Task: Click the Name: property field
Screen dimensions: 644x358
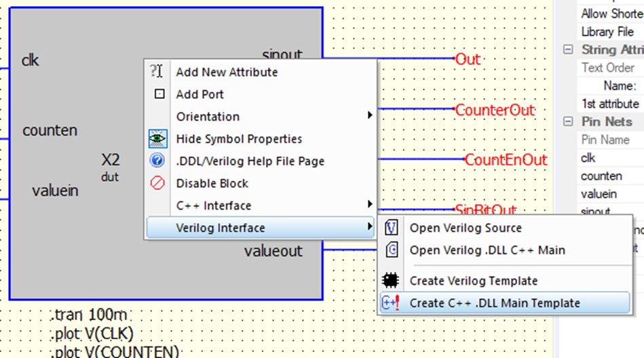Action: (x=610, y=86)
